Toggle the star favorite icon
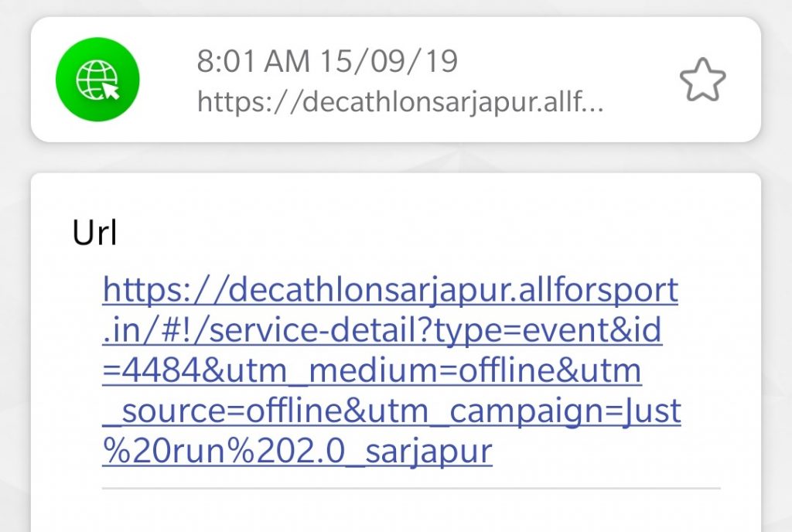The image size is (792, 532). (702, 80)
